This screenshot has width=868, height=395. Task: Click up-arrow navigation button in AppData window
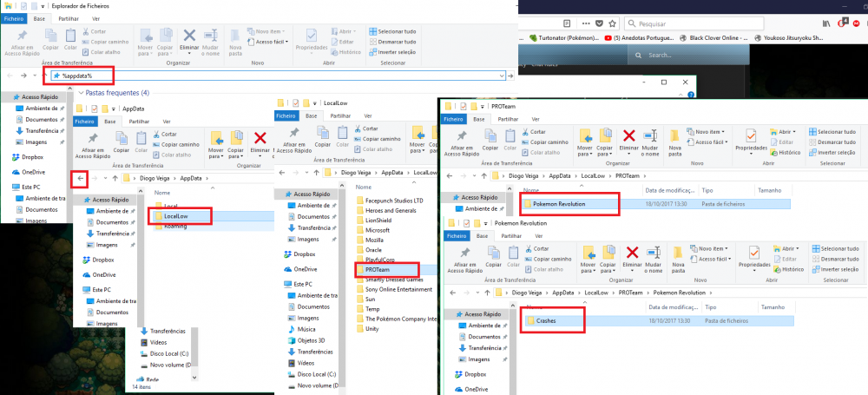pyautogui.click(x=115, y=178)
